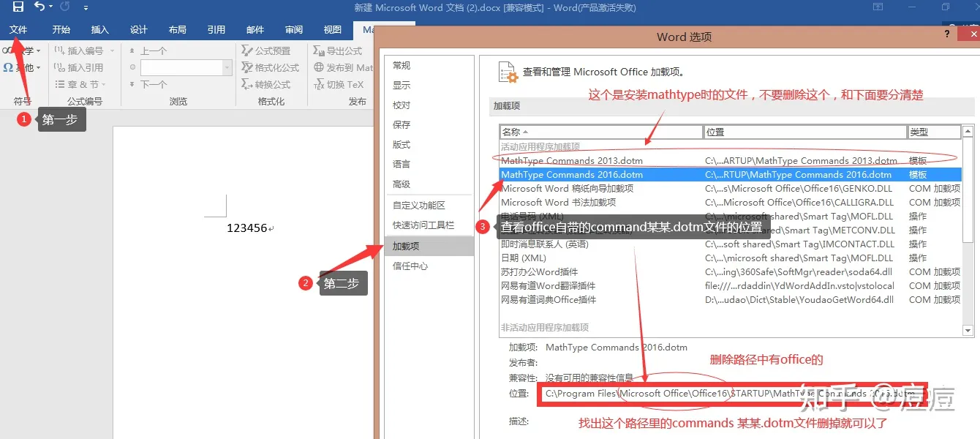The height and width of the screenshot is (439, 980).
Task: Select 显示 in Word options sidebar
Action: pos(429,85)
